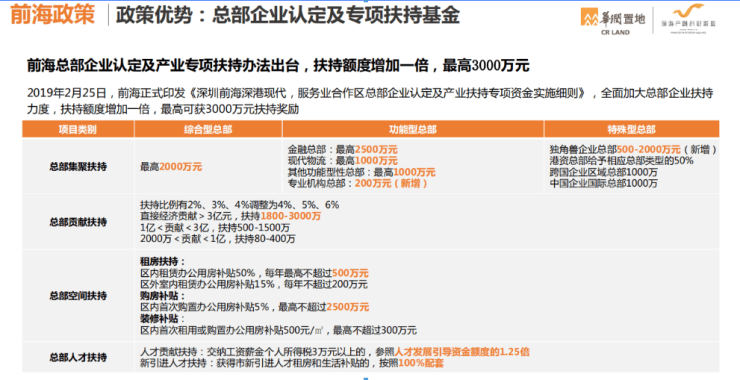Select the 总部贡献扶持 row label
Image resolution: width=740 pixels, height=380 pixels.
(78, 222)
